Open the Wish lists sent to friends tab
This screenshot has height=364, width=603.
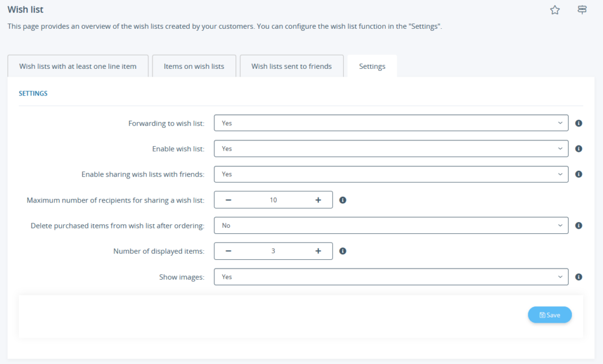pyautogui.click(x=291, y=66)
